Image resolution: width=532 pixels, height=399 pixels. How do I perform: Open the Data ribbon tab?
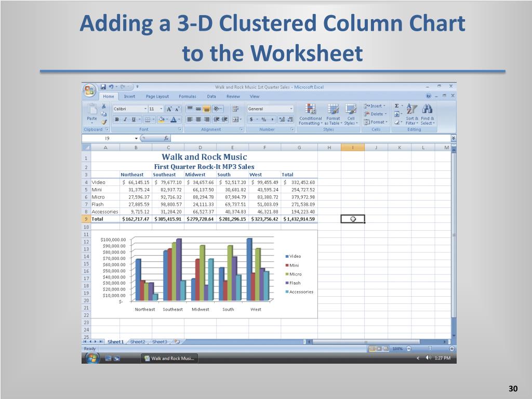(x=211, y=96)
